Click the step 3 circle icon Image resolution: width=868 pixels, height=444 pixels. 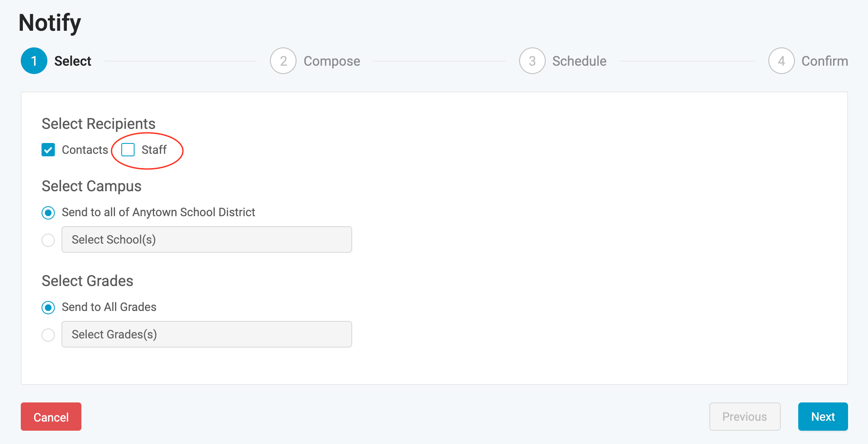532,61
